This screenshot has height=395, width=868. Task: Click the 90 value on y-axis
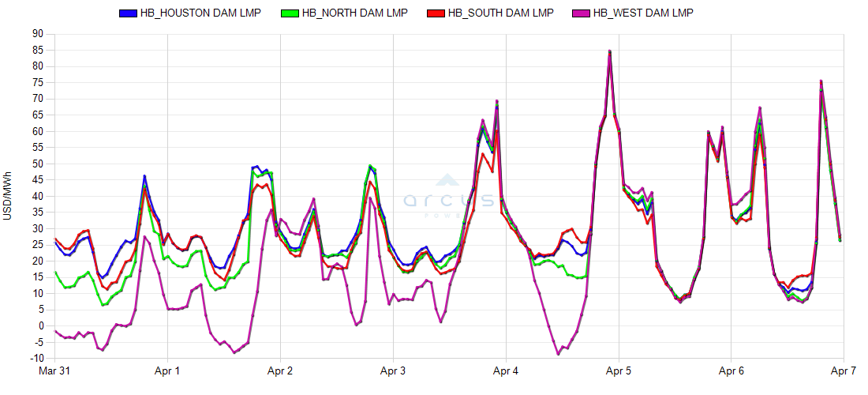tap(38, 34)
